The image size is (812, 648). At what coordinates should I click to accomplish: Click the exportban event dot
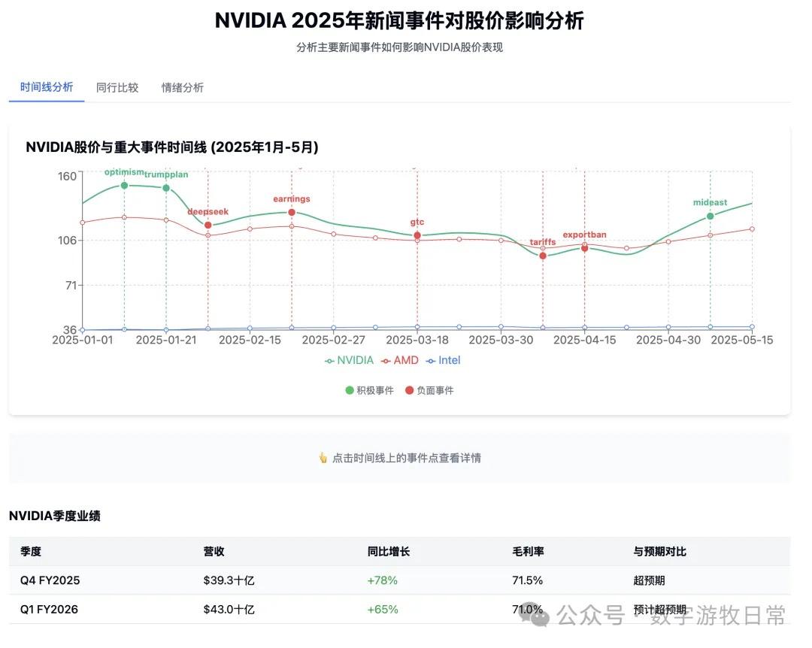(x=584, y=247)
